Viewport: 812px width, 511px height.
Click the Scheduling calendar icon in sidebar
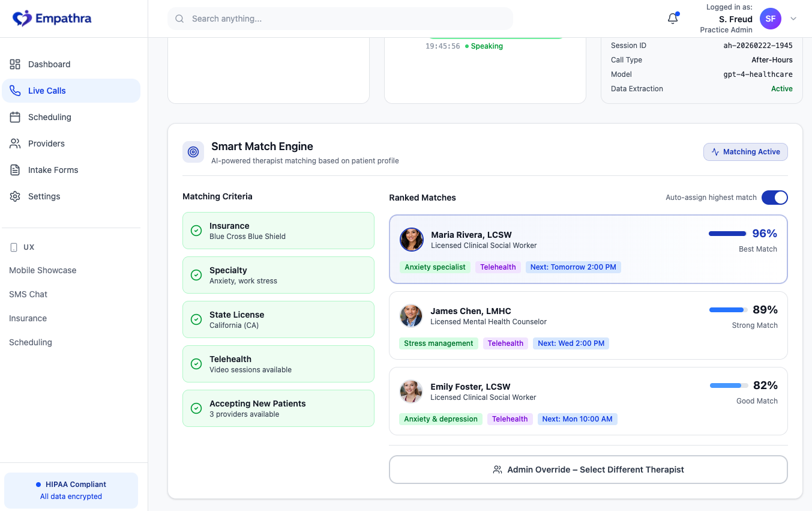pos(15,117)
